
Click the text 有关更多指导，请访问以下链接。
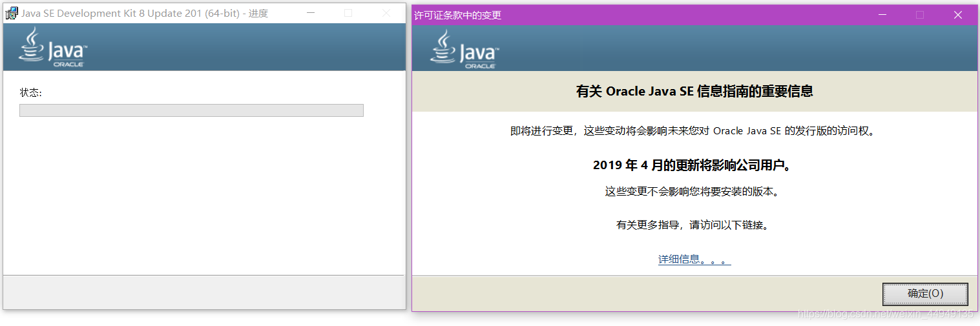click(692, 225)
